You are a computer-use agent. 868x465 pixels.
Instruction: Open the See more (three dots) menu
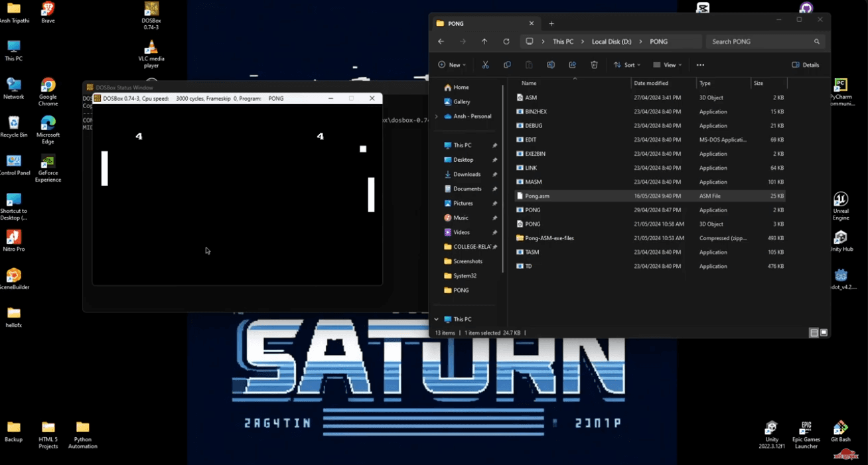[700, 65]
